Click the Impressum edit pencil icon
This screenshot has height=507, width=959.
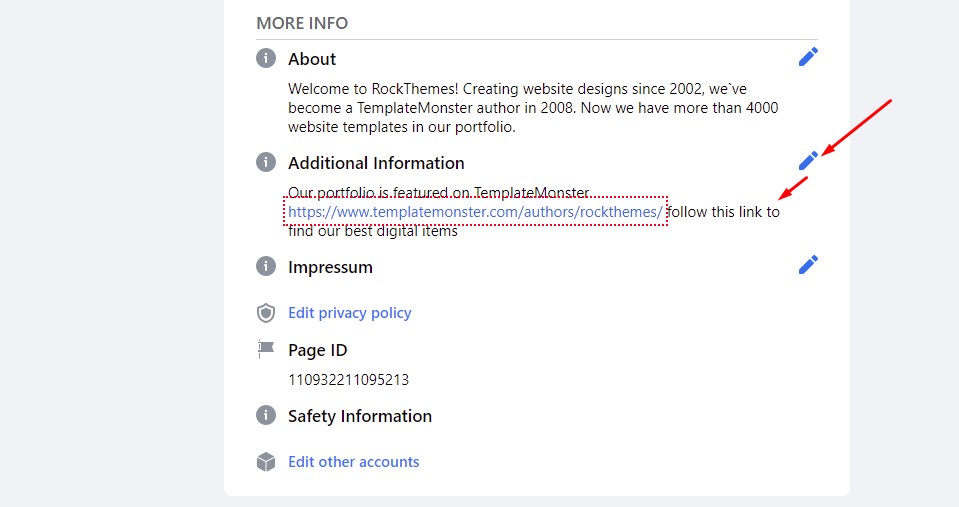(x=808, y=264)
